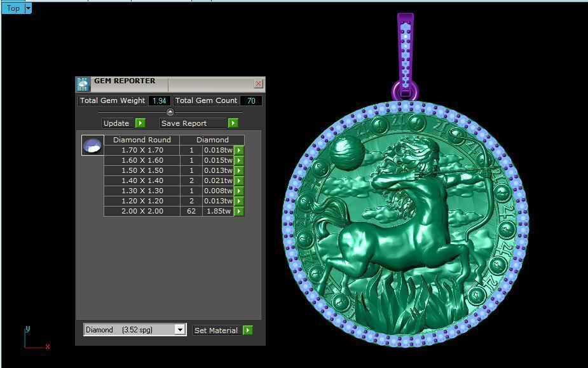Click the 0.008tw weight cell
This screenshot has width=588, height=368.
point(218,191)
